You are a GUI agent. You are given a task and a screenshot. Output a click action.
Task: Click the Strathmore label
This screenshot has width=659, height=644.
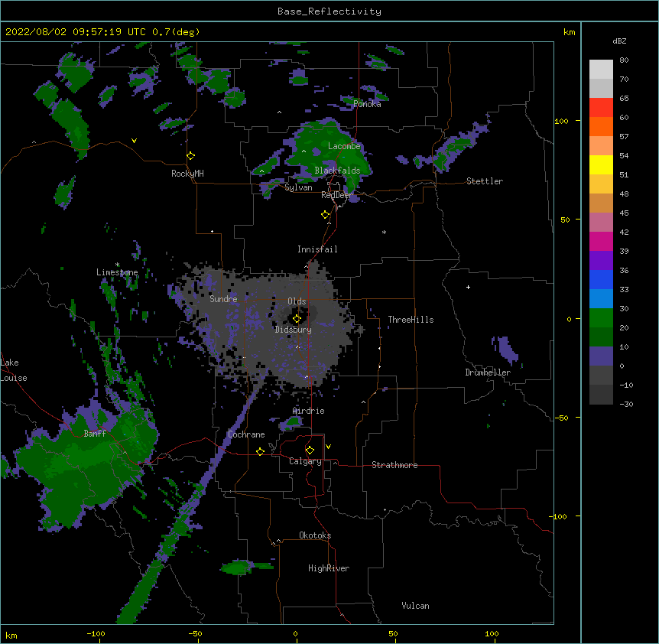[394, 465]
